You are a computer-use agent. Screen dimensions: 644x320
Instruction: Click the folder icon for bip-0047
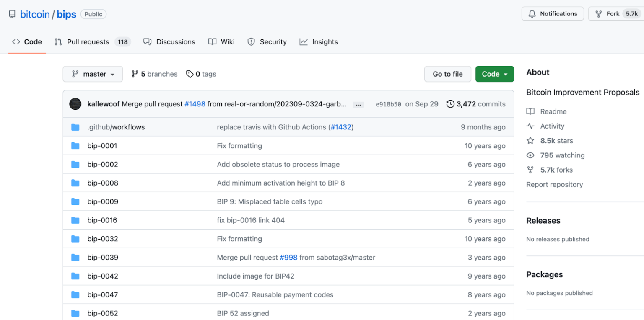(x=75, y=294)
